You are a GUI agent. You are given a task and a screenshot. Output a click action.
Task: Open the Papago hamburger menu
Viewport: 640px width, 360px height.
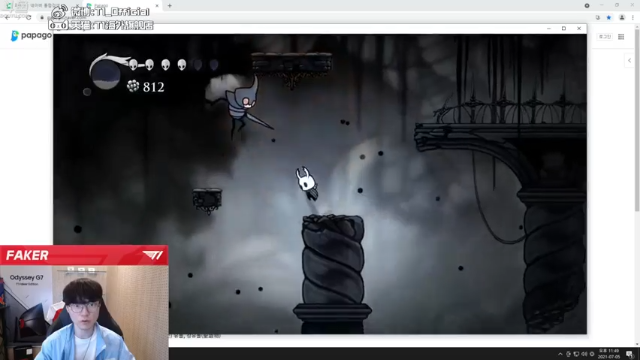click(x=621, y=37)
